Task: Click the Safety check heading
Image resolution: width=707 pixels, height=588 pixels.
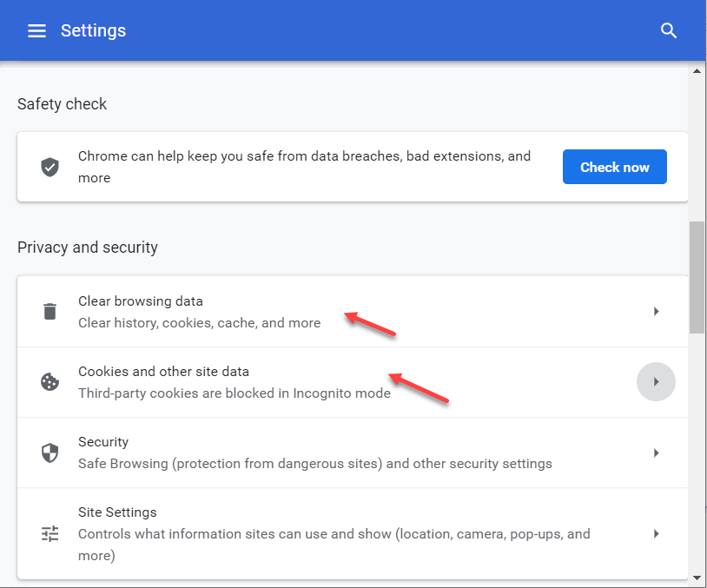Action: click(62, 104)
